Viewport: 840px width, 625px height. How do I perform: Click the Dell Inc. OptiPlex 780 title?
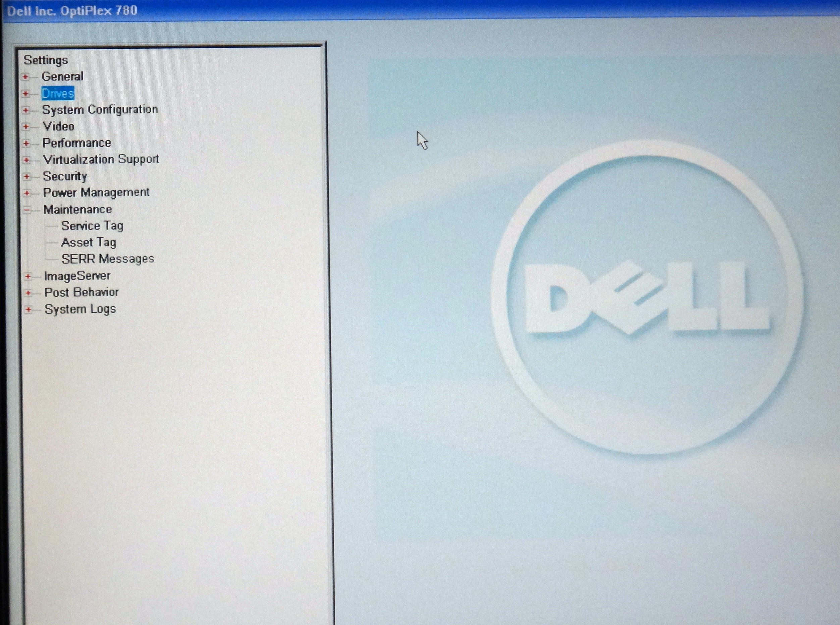(72, 11)
